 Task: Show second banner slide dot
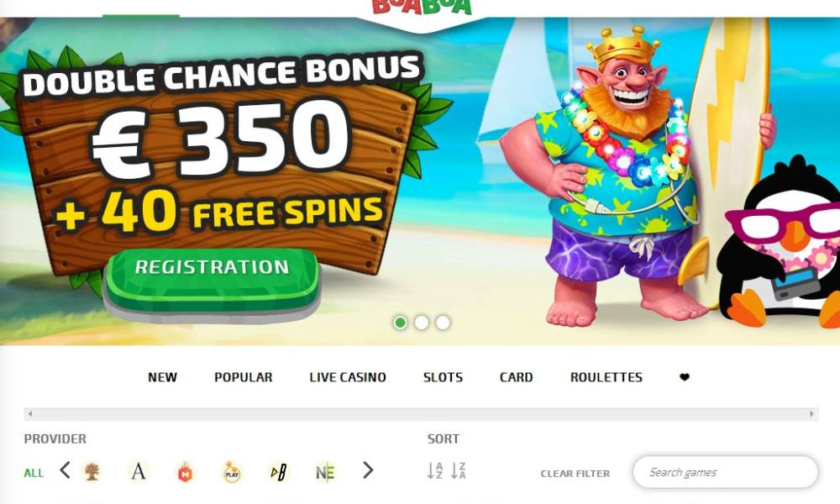click(422, 323)
